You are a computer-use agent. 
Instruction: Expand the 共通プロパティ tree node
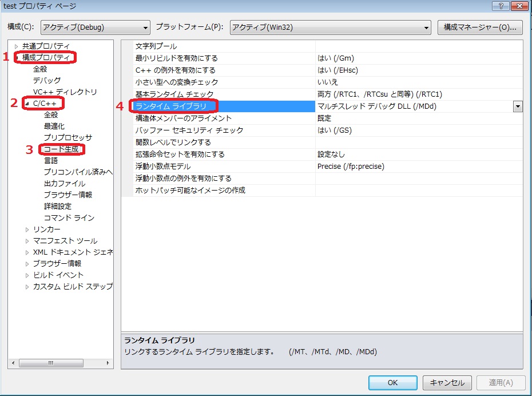tap(16, 46)
